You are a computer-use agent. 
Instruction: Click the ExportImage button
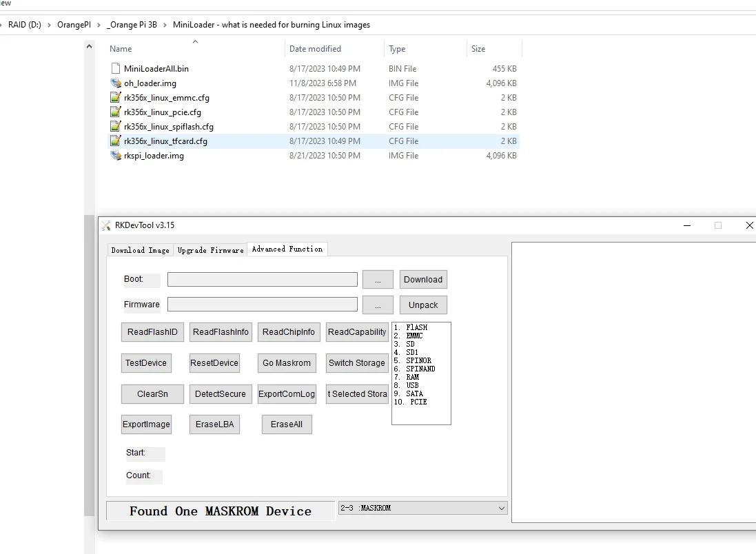tap(146, 424)
